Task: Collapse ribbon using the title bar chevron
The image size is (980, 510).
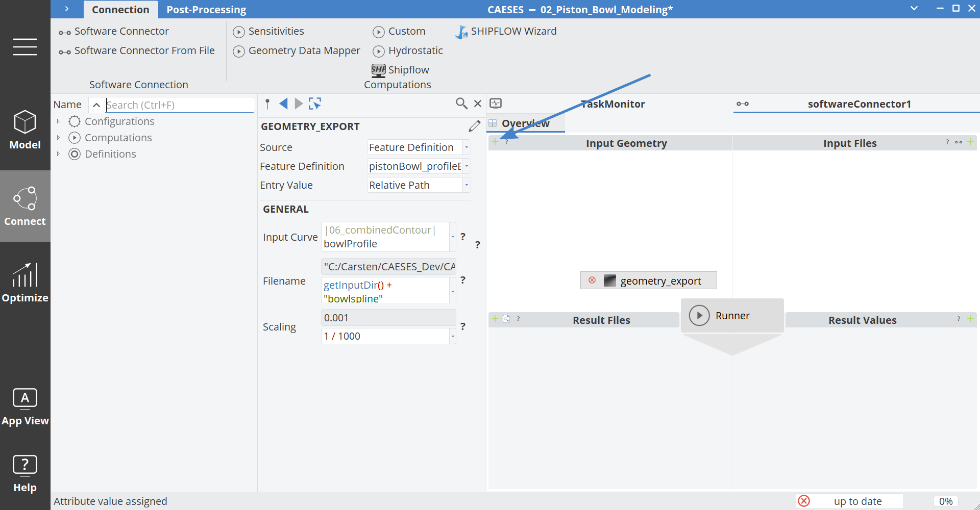Action: click(914, 8)
